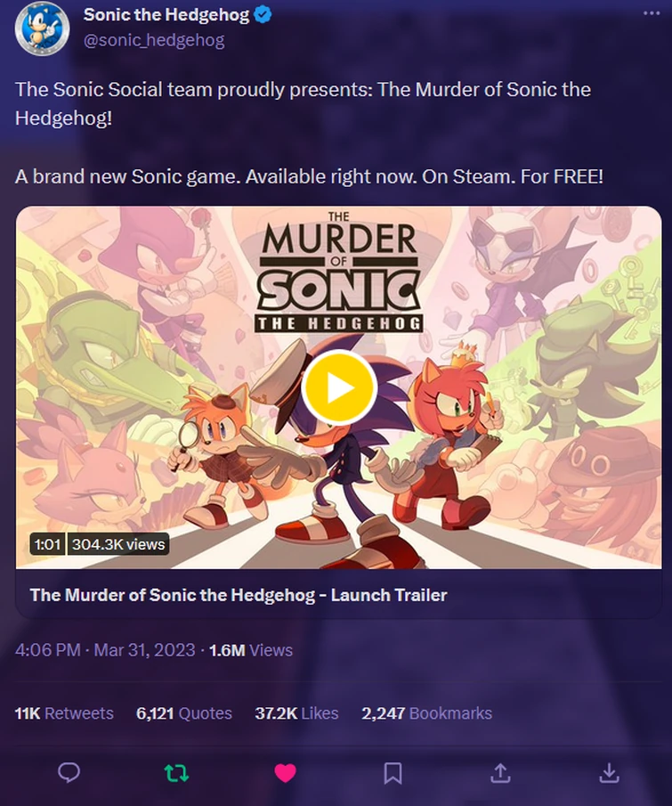Click the 1:01 video duration badge
This screenshot has height=806, width=672.
click(x=46, y=543)
